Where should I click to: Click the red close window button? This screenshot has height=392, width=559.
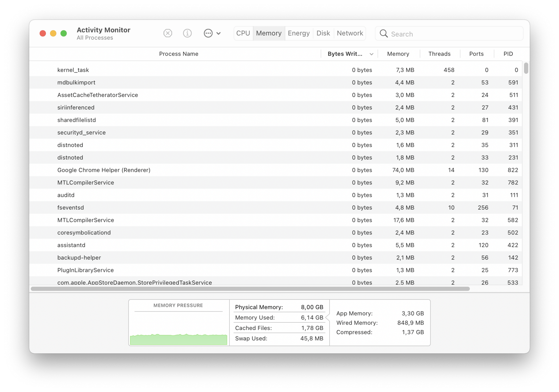click(x=43, y=34)
